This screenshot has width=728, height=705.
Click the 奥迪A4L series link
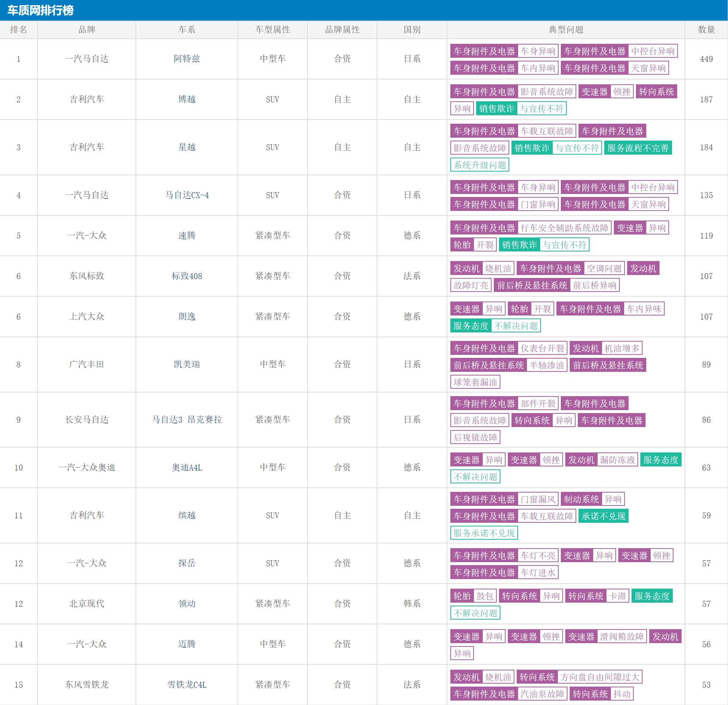pyautogui.click(x=186, y=468)
